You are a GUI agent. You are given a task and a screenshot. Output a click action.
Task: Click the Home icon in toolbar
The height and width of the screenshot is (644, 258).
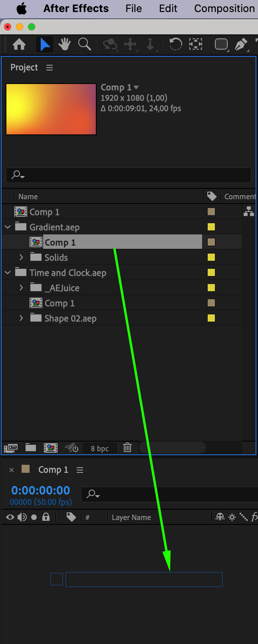pyautogui.click(x=19, y=44)
